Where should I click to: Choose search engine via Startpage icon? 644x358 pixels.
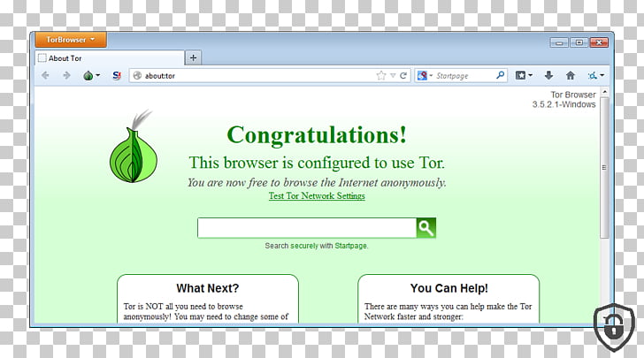[425, 75]
